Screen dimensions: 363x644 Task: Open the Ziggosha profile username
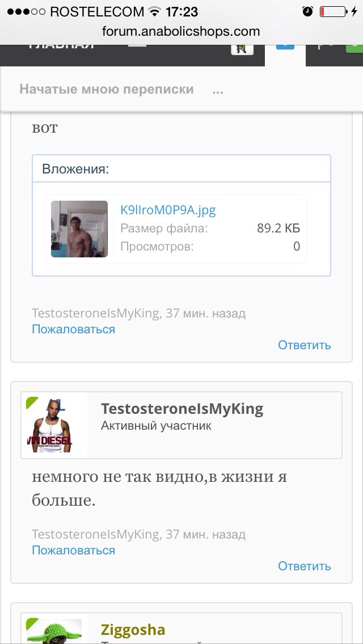[x=133, y=630]
